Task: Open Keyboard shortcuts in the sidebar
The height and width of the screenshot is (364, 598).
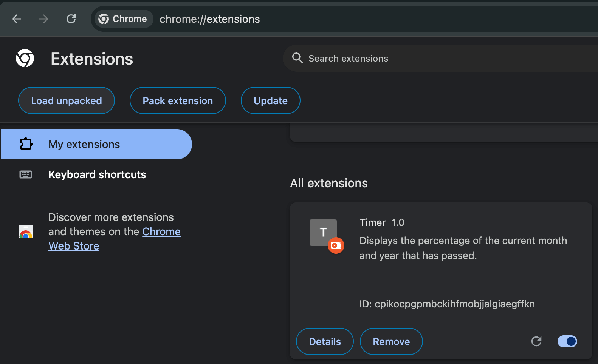Action: pyautogui.click(x=96, y=174)
